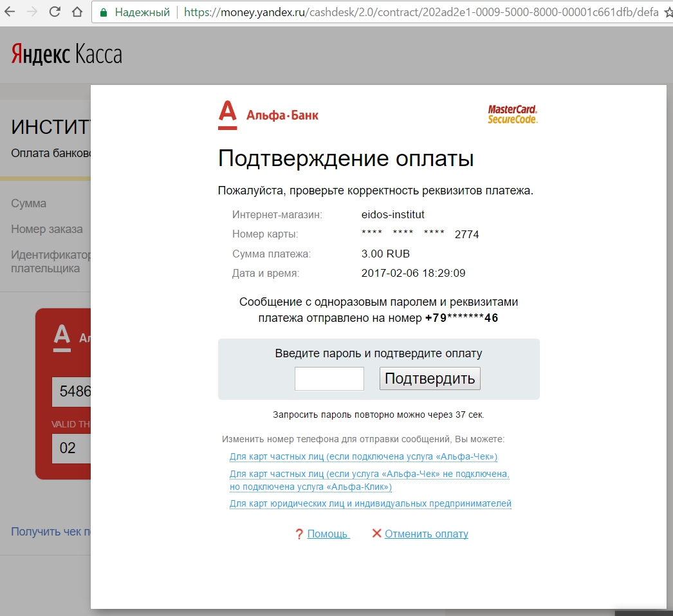Go back using browser back arrow
Screen dimensions: 673x616
10,12
